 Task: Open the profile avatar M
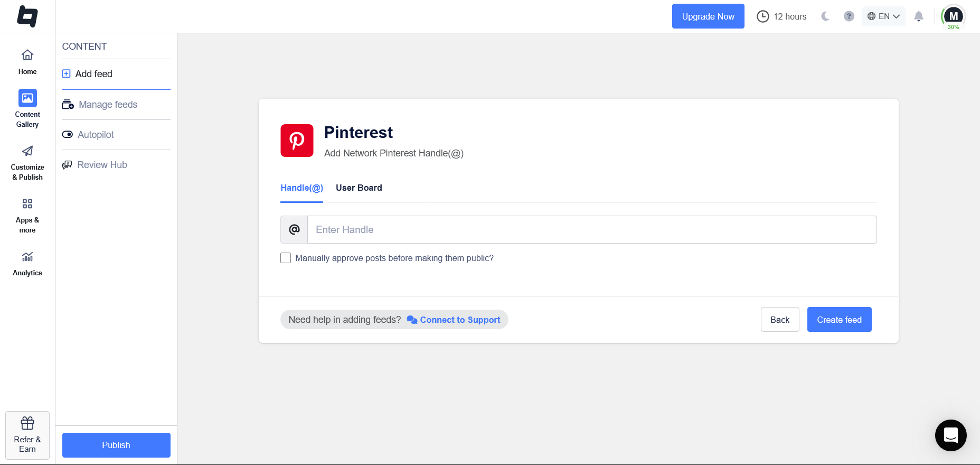tap(954, 16)
